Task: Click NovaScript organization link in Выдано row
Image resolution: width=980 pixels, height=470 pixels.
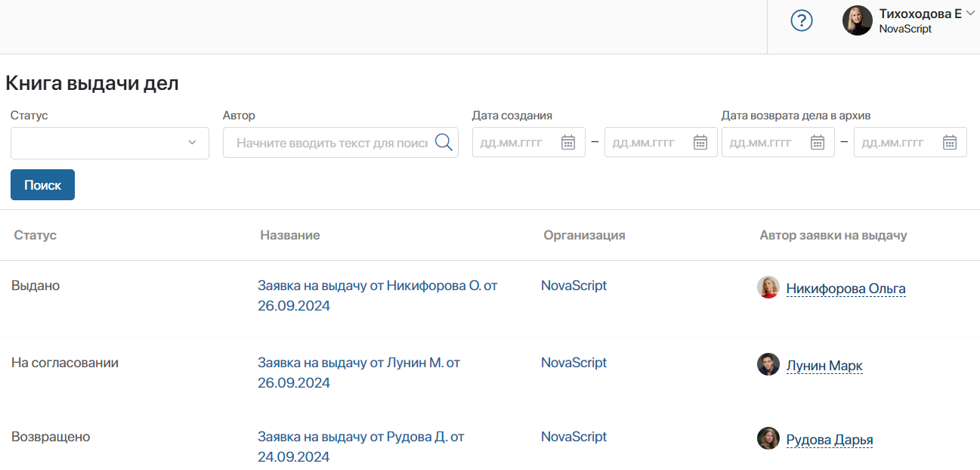Action: click(x=573, y=286)
